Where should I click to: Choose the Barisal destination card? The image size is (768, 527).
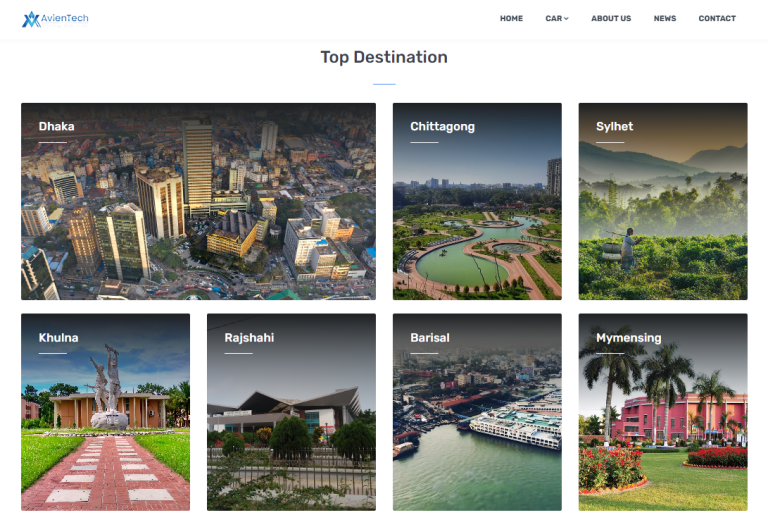(x=477, y=412)
